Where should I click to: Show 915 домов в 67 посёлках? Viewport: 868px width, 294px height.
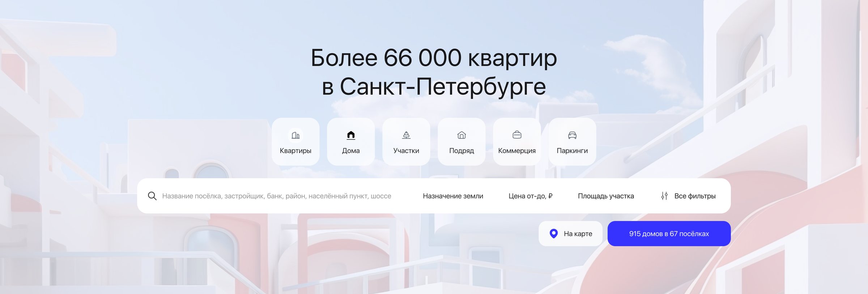(x=669, y=234)
